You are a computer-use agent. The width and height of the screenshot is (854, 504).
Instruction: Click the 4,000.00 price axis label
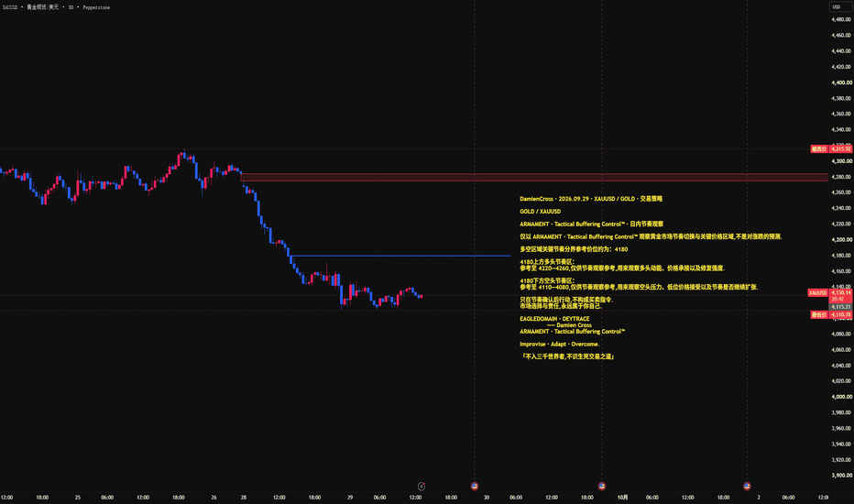(841, 397)
